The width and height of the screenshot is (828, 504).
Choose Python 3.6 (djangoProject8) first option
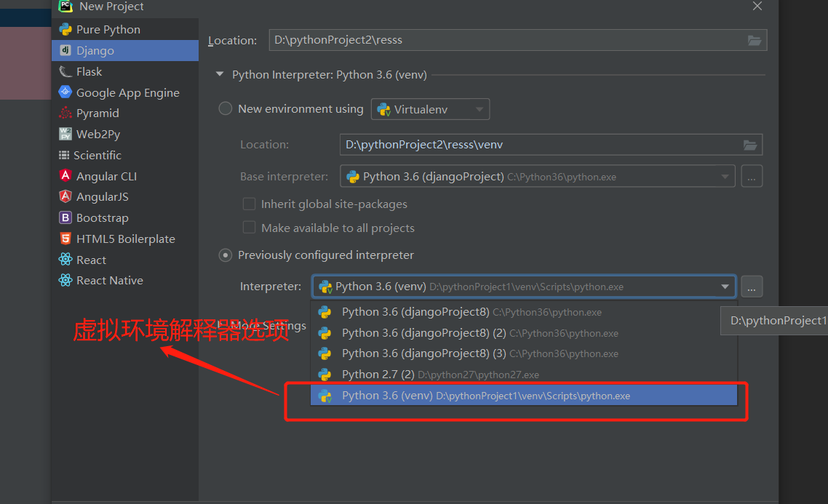click(x=524, y=313)
